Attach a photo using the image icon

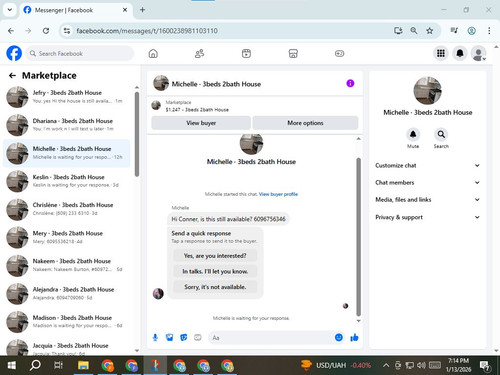(x=170, y=338)
